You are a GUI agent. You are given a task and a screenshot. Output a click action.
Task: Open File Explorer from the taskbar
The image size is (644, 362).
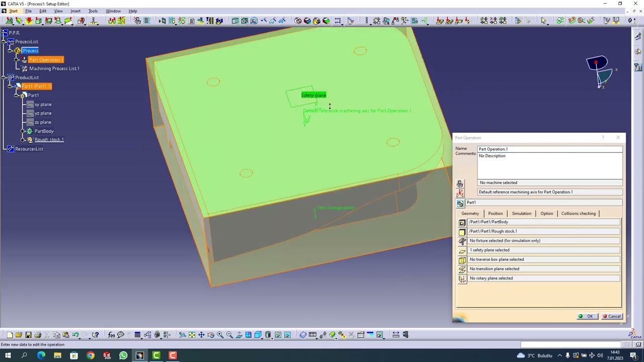point(57,356)
